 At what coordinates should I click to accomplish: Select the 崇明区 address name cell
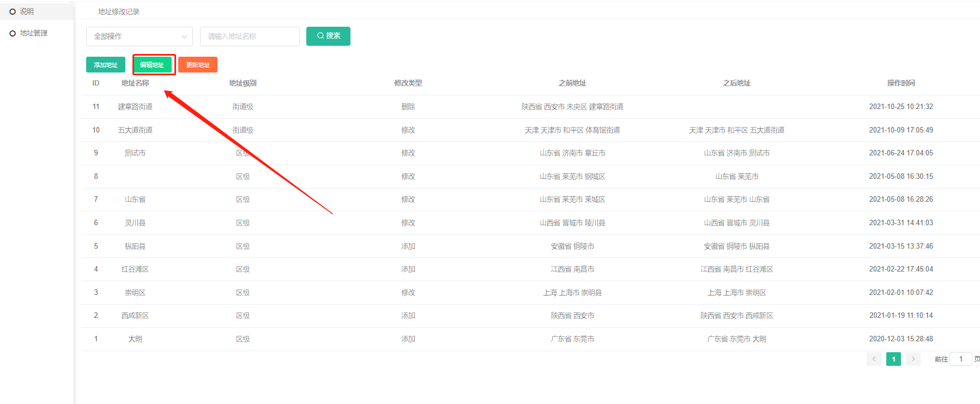135,293
